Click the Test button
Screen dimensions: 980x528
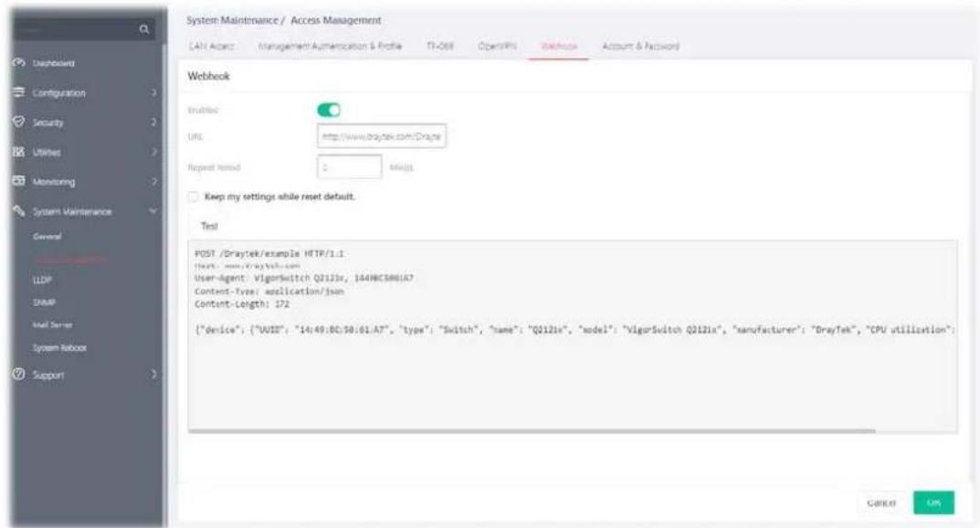(x=209, y=226)
